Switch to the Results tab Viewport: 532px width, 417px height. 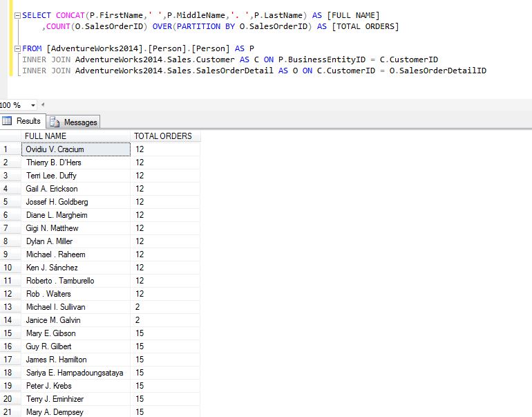(x=23, y=121)
